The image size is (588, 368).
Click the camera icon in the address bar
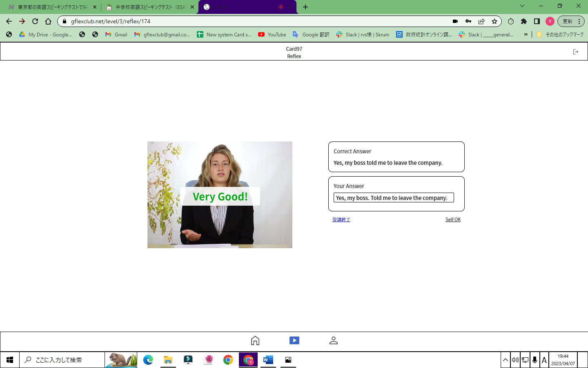click(455, 21)
